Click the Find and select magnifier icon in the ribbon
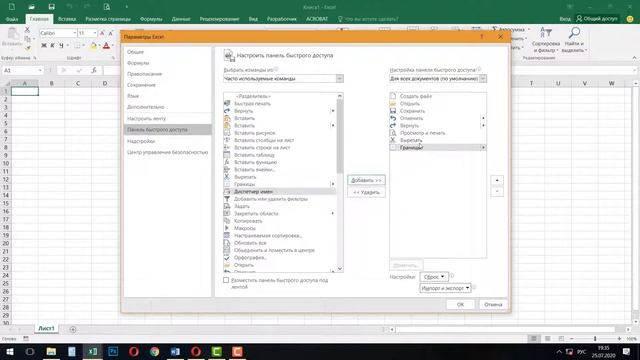This screenshot has width=640, height=360. [x=574, y=33]
